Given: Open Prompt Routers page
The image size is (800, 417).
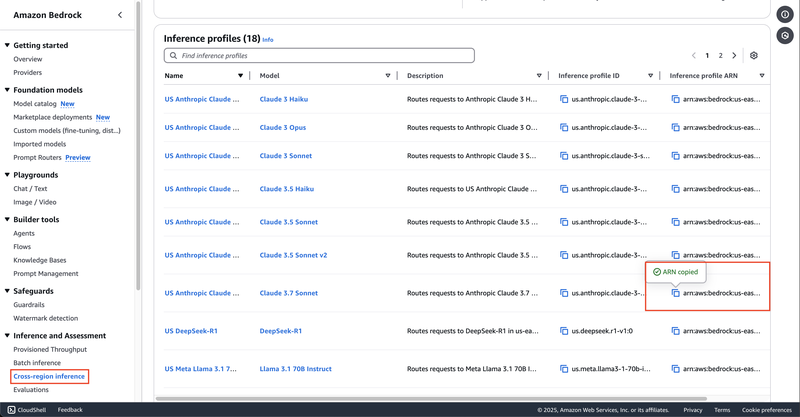Looking at the screenshot, I should 37,157.
